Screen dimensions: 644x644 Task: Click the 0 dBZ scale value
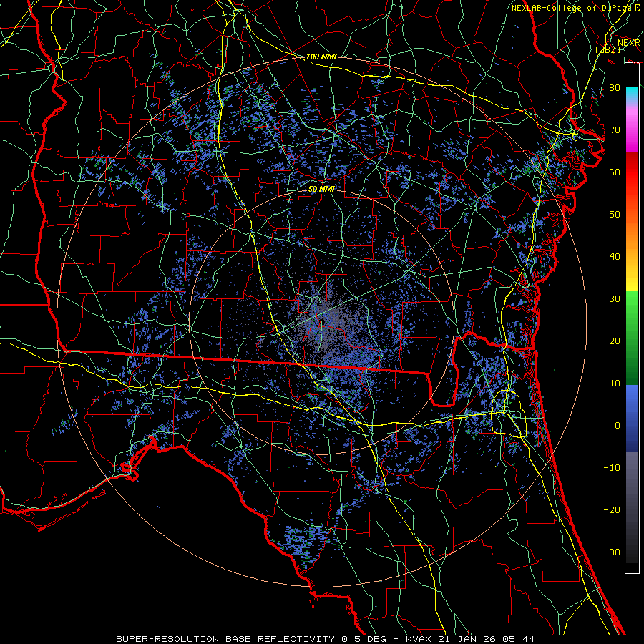(618, 426)
